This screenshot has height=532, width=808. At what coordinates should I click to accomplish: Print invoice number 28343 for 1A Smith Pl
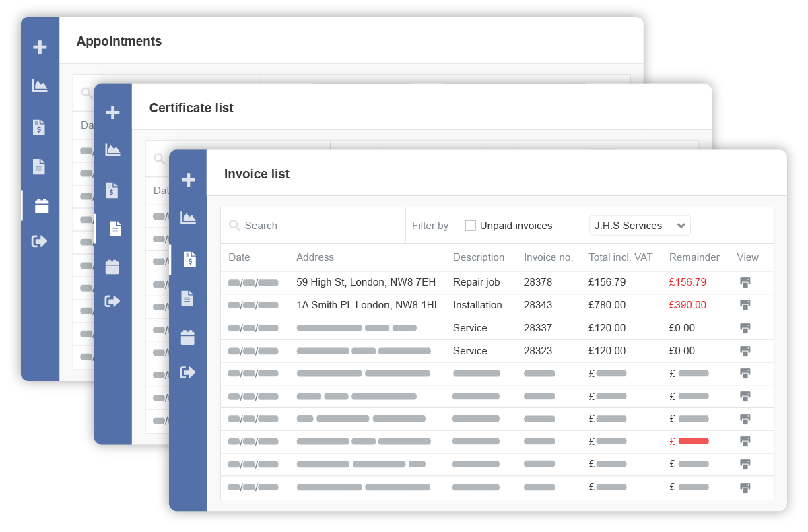tap(745, 305)
